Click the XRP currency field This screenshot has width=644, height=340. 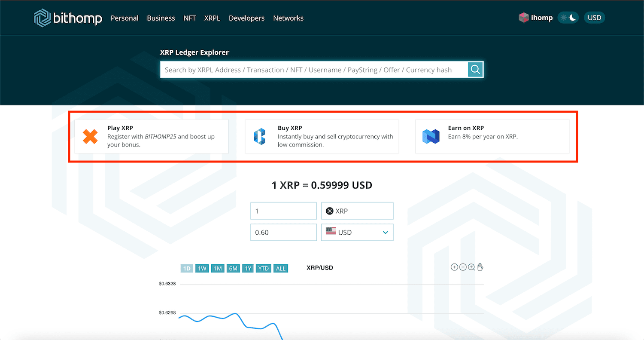pos(357,211)
